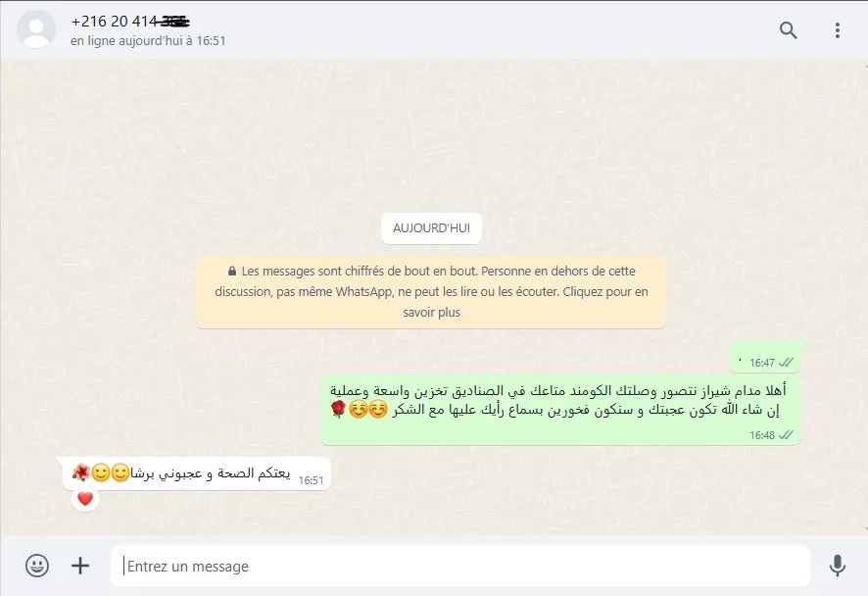Viewport: 868px width, 596px height.
Task: Click the double-check marks next to 16:48
Action: click(x=786, y=435)
